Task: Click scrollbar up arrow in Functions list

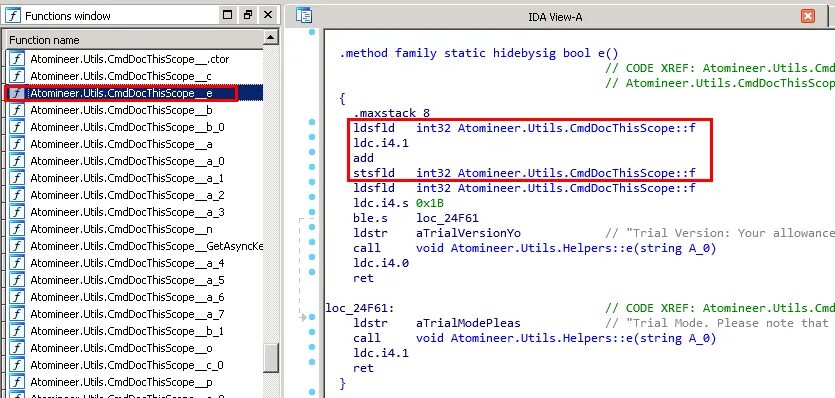Action: point(271,37)
